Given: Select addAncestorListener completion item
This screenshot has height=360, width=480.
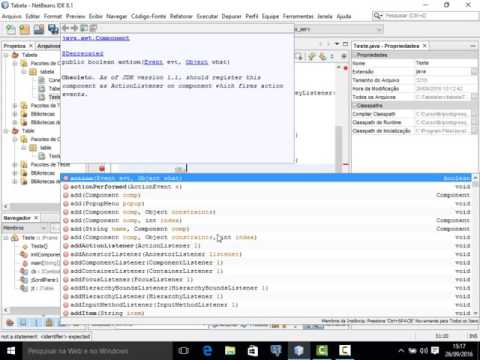Looking at the screenshot, I should pyautogui.click(x=267, y=254).
